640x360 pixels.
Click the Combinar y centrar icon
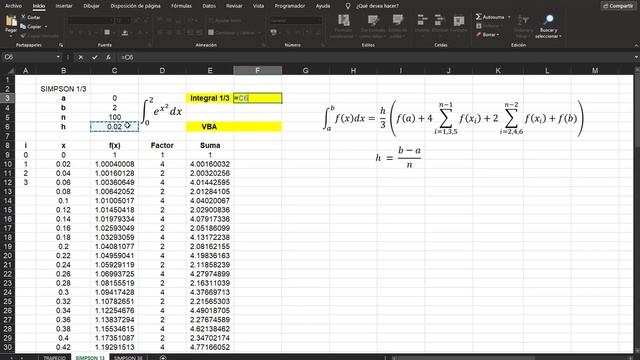[211, 32]
